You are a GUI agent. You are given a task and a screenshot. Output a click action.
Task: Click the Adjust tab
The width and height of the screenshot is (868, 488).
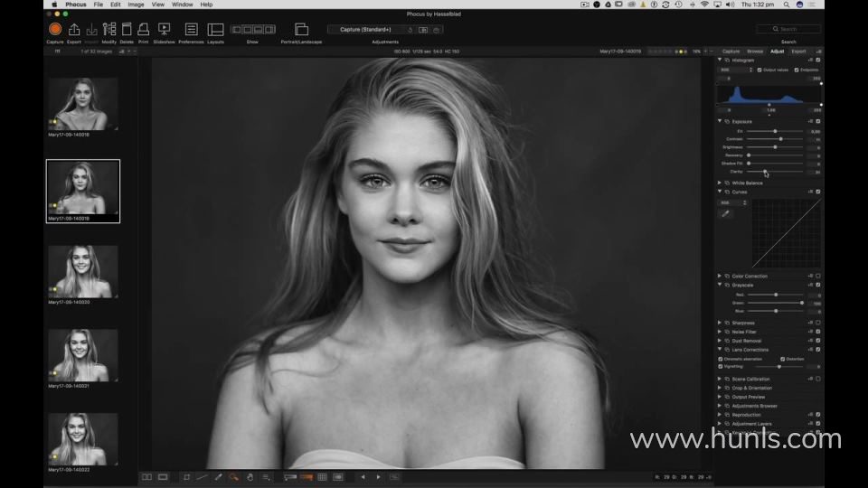777,52
